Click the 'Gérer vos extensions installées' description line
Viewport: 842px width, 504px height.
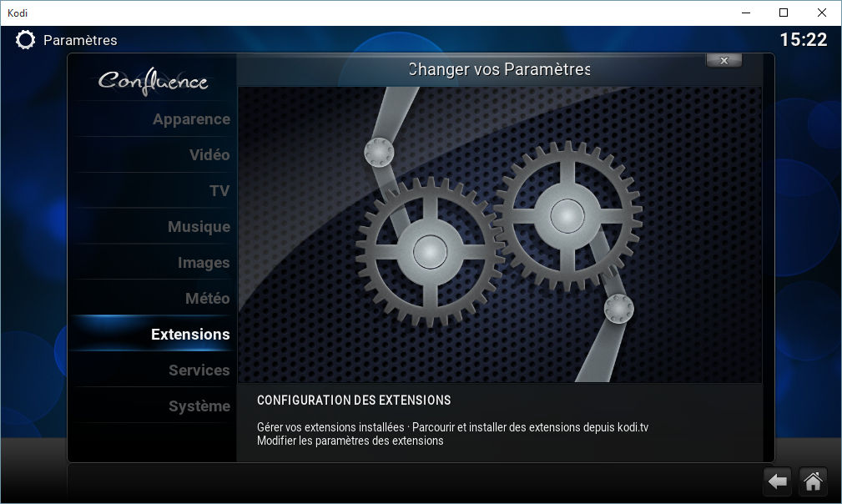pos(452,427)
